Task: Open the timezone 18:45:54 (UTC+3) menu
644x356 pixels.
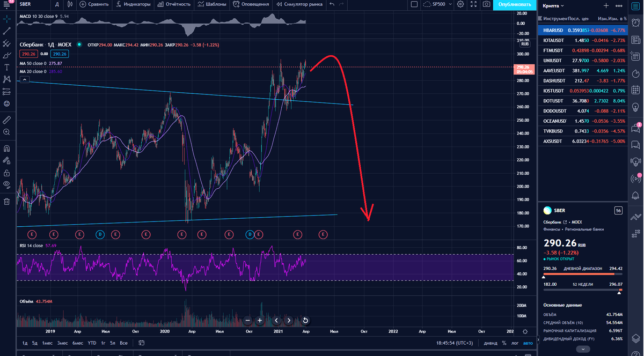Action: 455,343
